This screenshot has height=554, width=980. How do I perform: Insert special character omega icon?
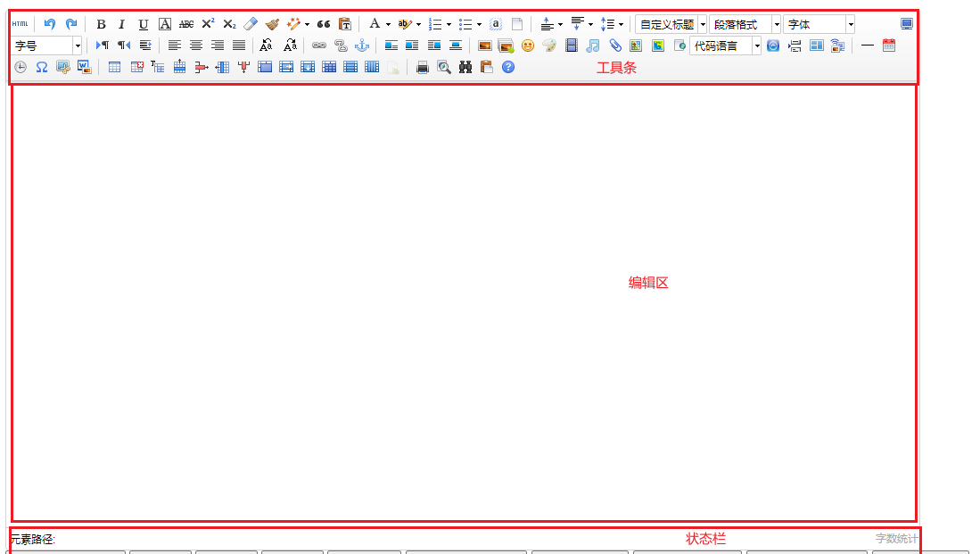click(x=41, y=67)
